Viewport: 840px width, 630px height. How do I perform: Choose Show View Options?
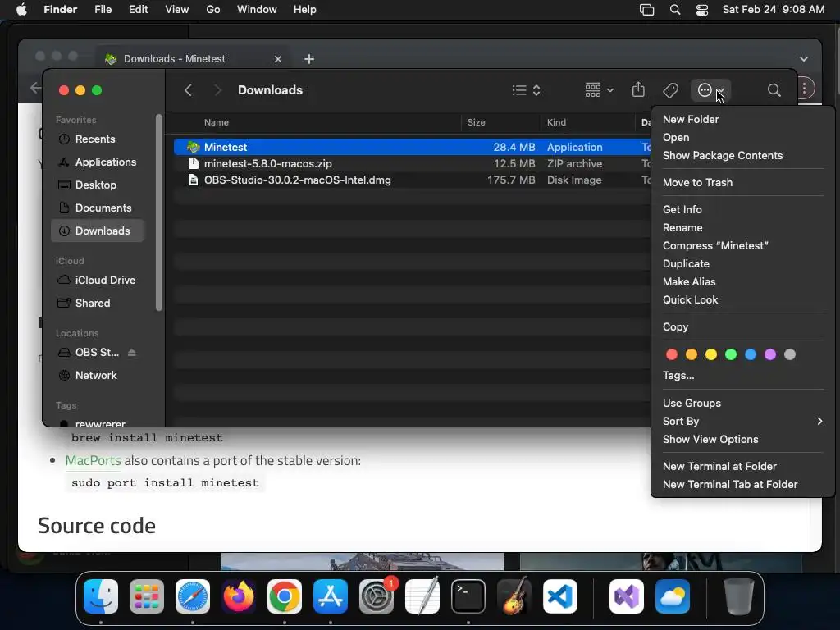click(x=742, y=440)
